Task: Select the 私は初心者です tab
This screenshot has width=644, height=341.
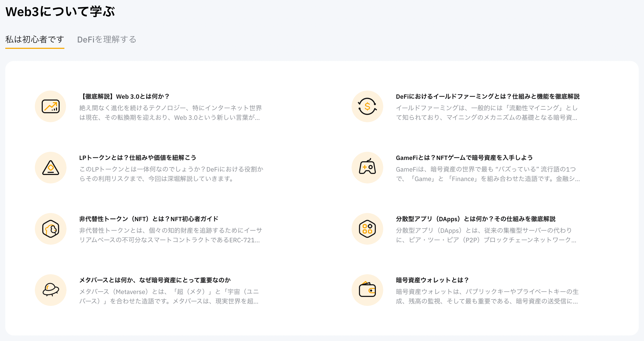Action: (35, 40)
